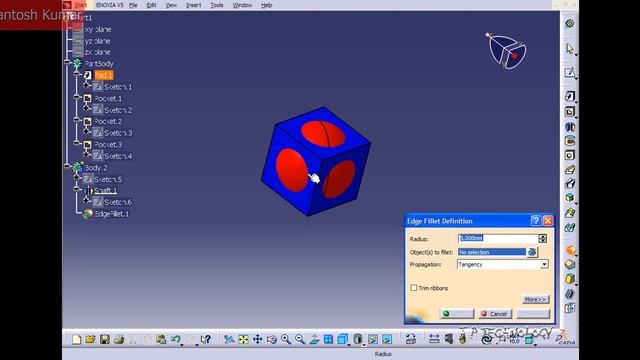
Task: Toggle the Trim ribbons checkbox
Action: pos(414,288)
